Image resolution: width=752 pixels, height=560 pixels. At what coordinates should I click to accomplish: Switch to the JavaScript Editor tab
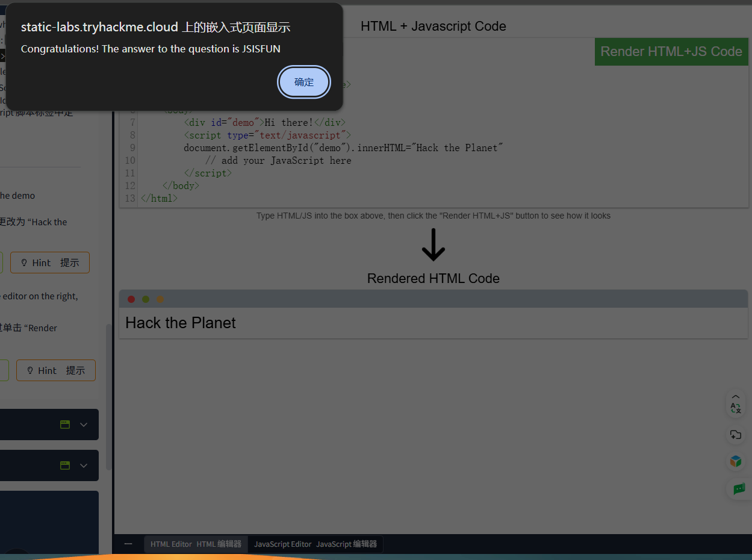(x=315, y=544)
